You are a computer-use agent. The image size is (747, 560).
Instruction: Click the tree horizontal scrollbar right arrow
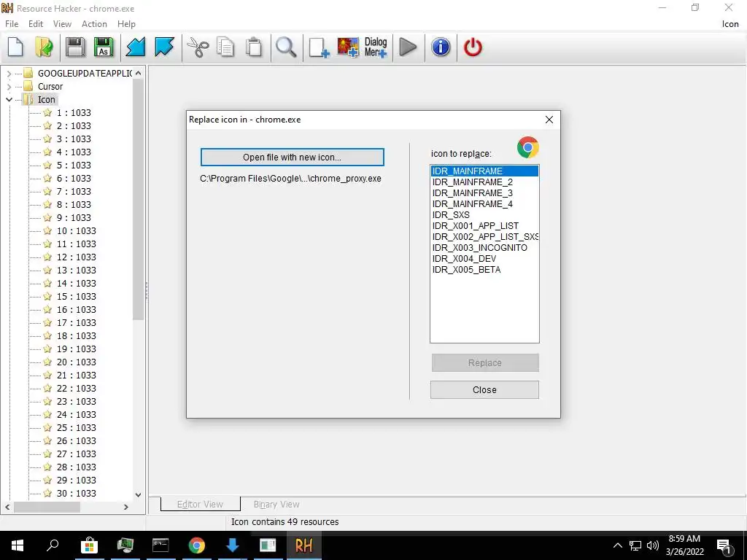(125, 507)
